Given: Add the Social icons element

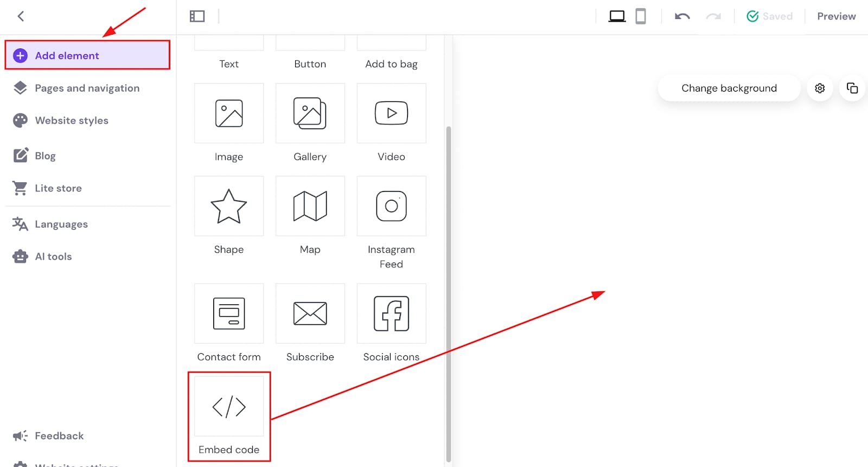Looking at the screenshot, I should [x=391, y=314].
